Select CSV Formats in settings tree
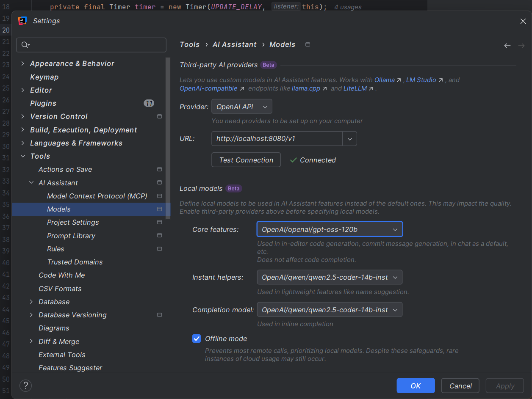The height and width of the screenshot is (399, 532). [60, 289]
